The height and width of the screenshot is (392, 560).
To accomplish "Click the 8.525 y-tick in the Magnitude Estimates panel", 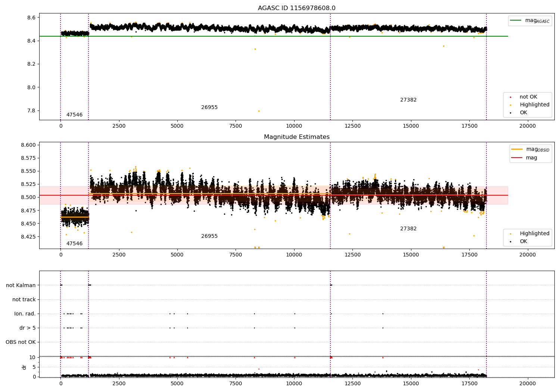I will [x=28, y=184].
